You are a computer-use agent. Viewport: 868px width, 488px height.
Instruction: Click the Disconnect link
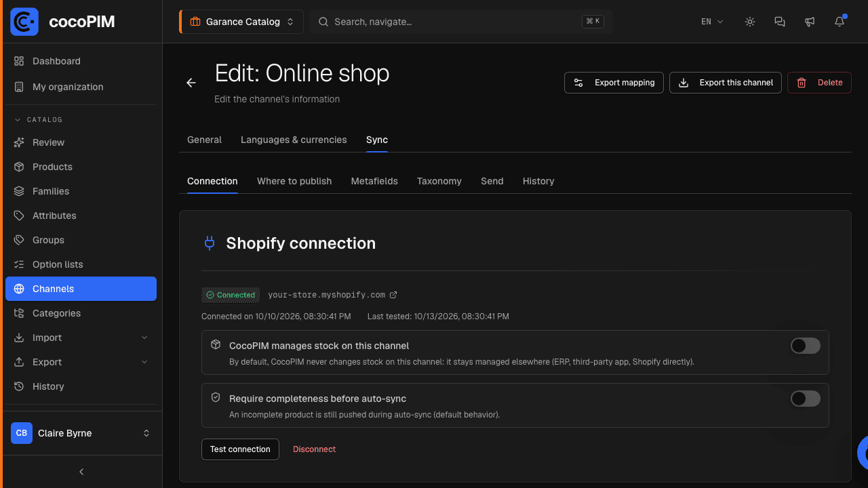tap(315, 449)
